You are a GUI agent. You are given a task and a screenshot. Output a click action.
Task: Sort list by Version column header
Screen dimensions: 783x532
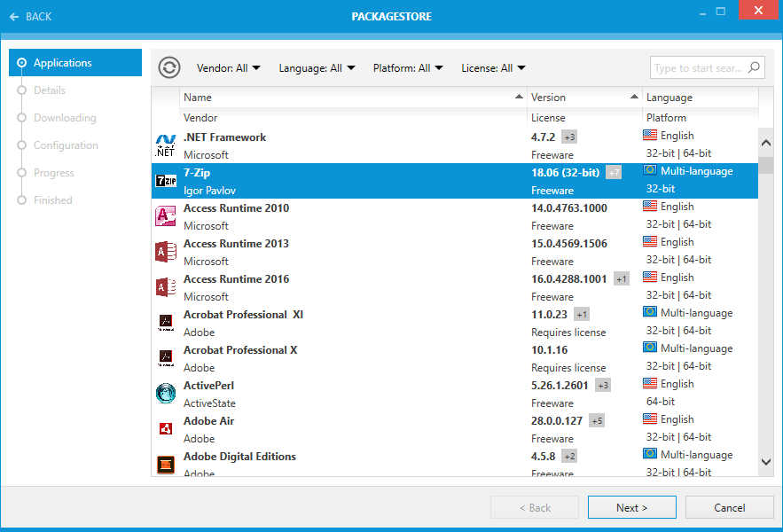pos(583,98)
